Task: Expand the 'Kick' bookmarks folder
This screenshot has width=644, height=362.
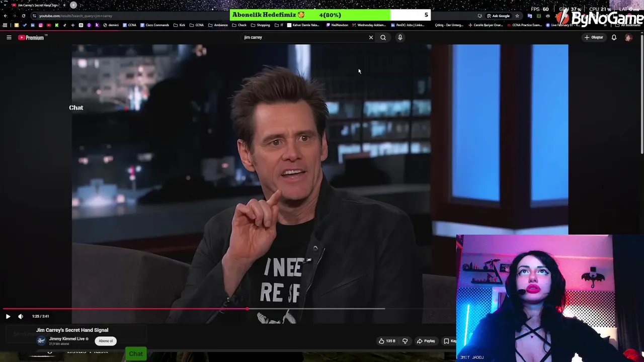Action: pyautogui.click(x=180, y=25)
